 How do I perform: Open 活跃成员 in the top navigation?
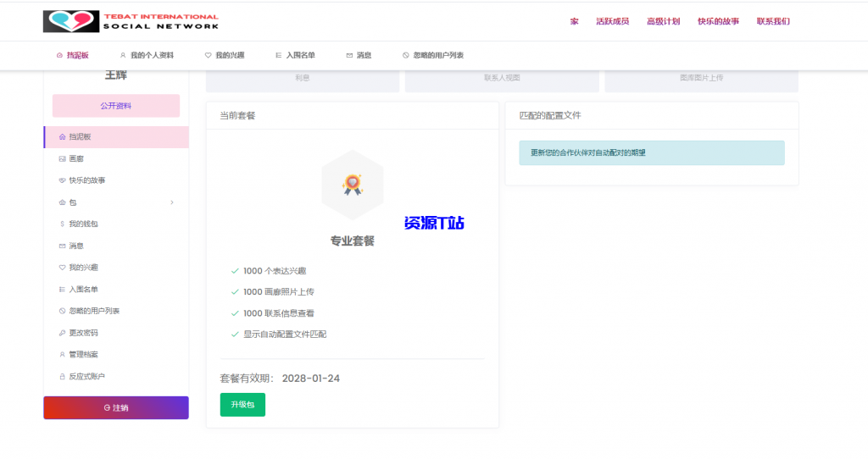[x=612, y=21]
